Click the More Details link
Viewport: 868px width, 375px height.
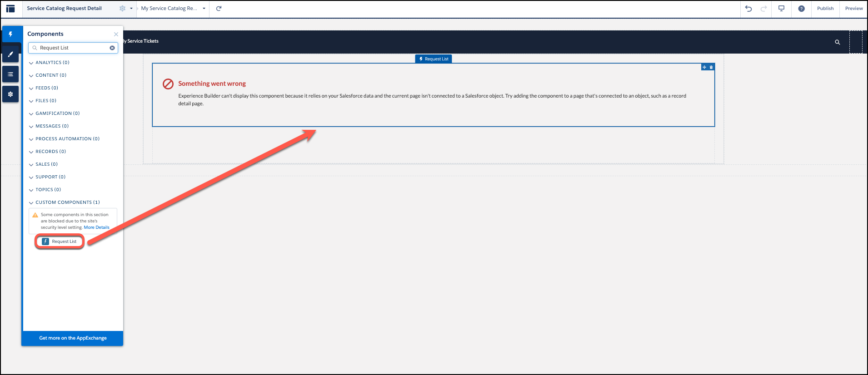(x=96, y=227)
